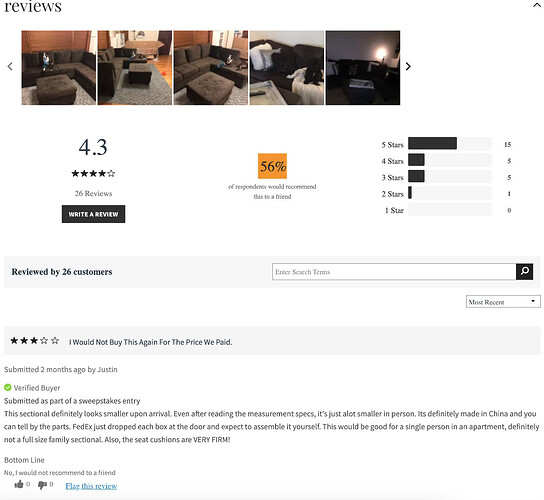Click the Enter Search Terms field
Screen dimensions: 544x500
pyautogui.click(x=394, y=272)
